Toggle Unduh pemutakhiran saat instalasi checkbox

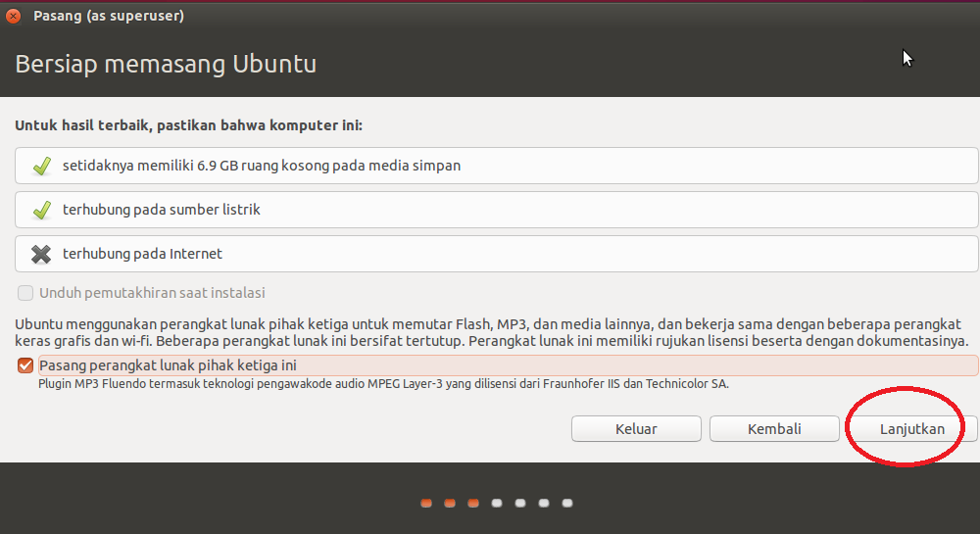(x=25, y=293)
